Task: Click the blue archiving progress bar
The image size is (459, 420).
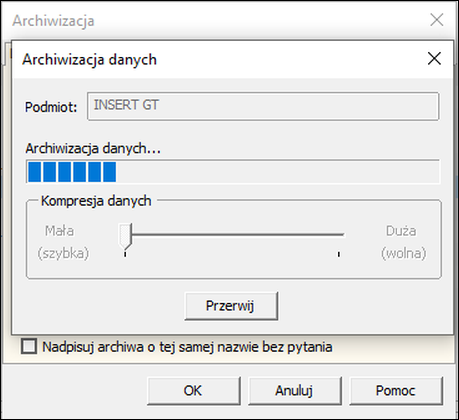Action: (x=233, y=171)
